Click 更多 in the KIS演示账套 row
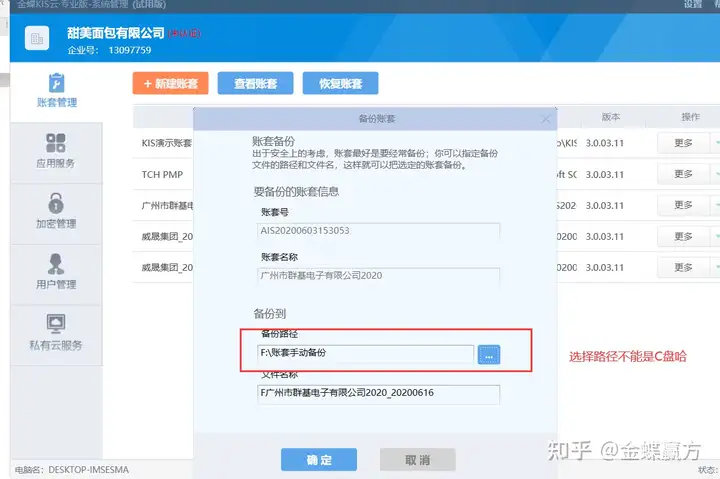Image resolution: width=720 pixels, height=479 pixels. 683,143
